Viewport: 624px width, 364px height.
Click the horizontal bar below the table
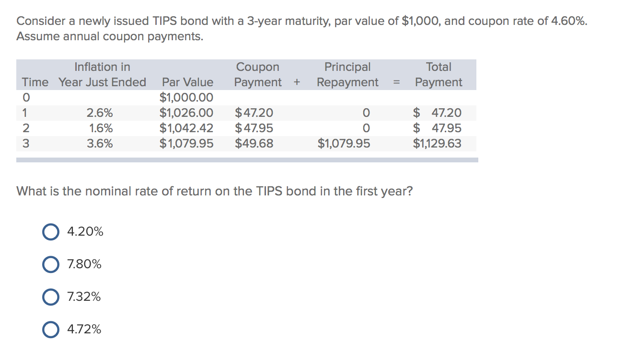(x=247, y=160)
